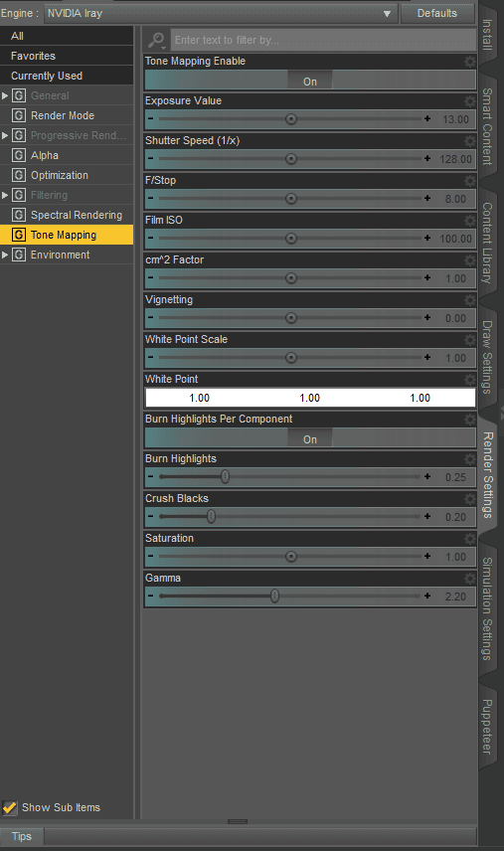Click the G icon beside Alpha
504x851 pixels.
click(x=19, y=155)
